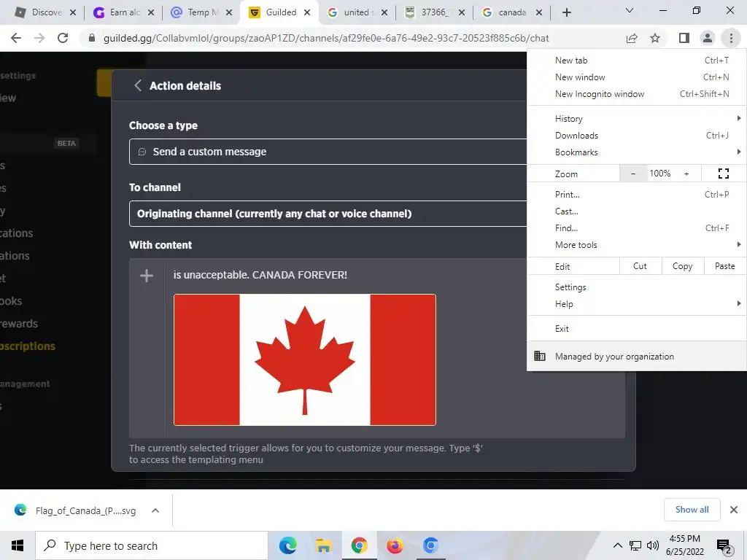Open Settings from Chrome menu
The image size is (747, 560).
636,287
